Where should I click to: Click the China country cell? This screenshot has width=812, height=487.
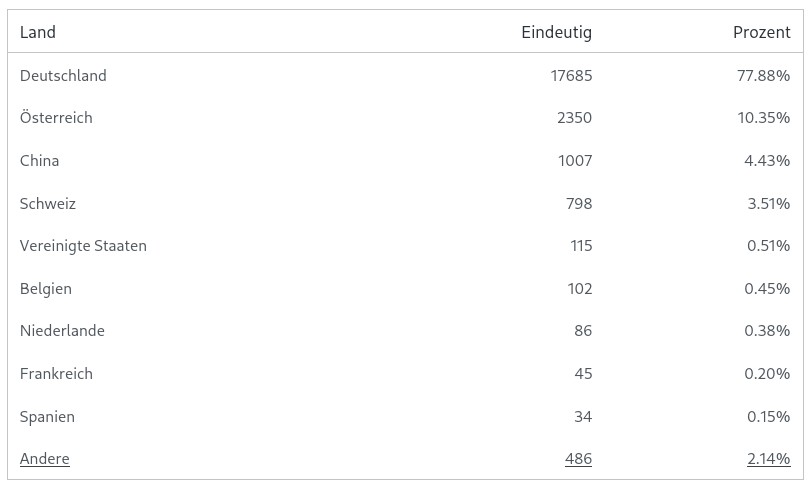coord(39,160)
